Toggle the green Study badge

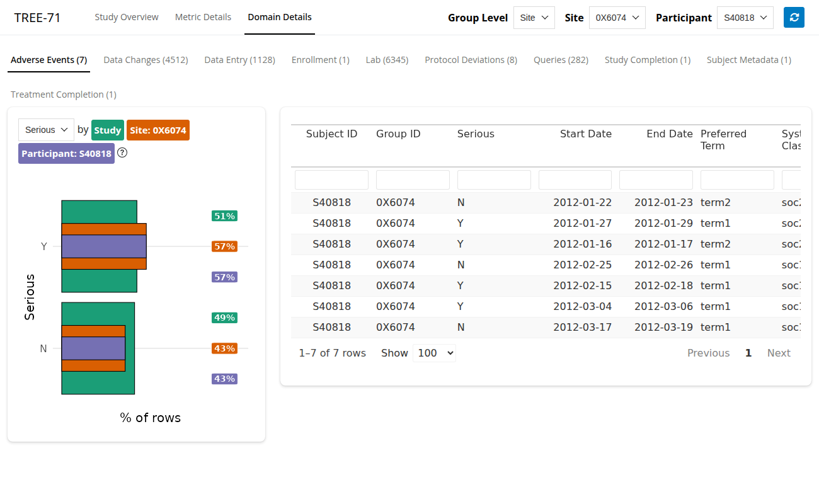click(x=108, y=130)
